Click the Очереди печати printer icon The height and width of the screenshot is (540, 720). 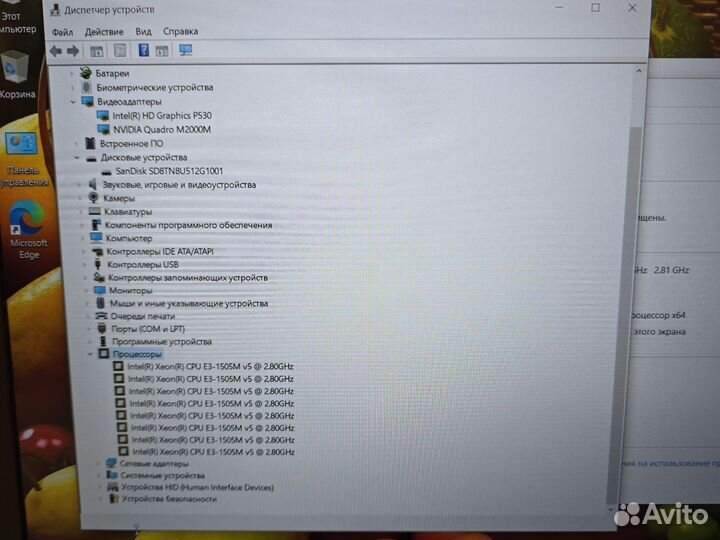pos(101,316)
